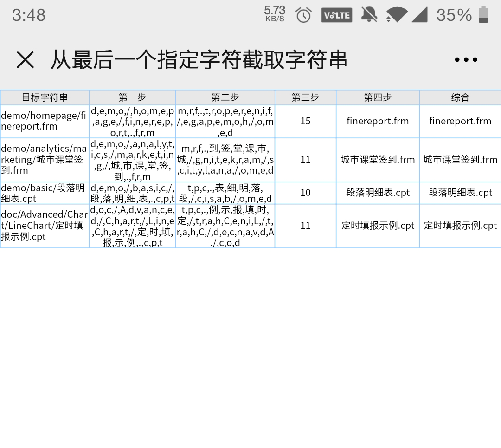
Task: Select the 综合 column header
Action: coord(460,97)
